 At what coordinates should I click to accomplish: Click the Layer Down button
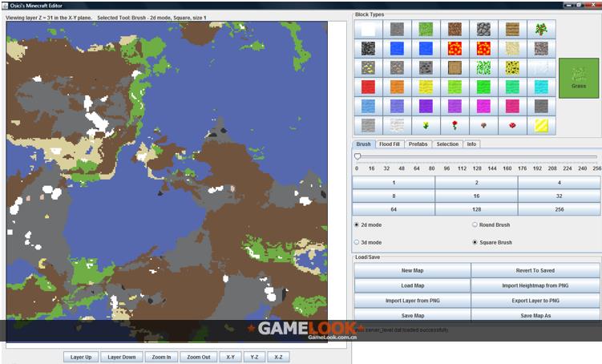pyautogui.click(x=121, y=357)
